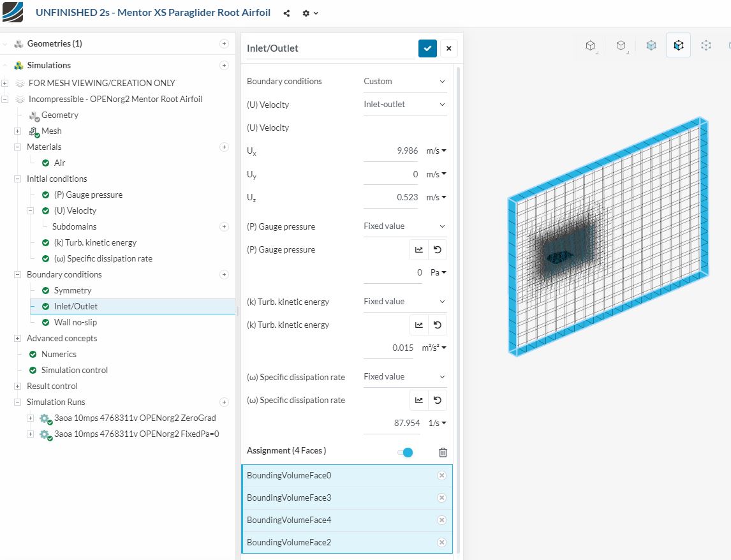Open table input for Gauge pressure
The height and width of the screenshot is (560, 731).
click(419, 249)
